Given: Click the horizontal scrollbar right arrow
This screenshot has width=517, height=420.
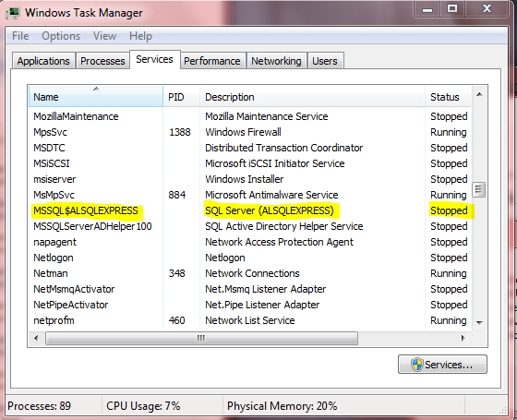Looking at the screenshot, I should click(x=463, y=338).
